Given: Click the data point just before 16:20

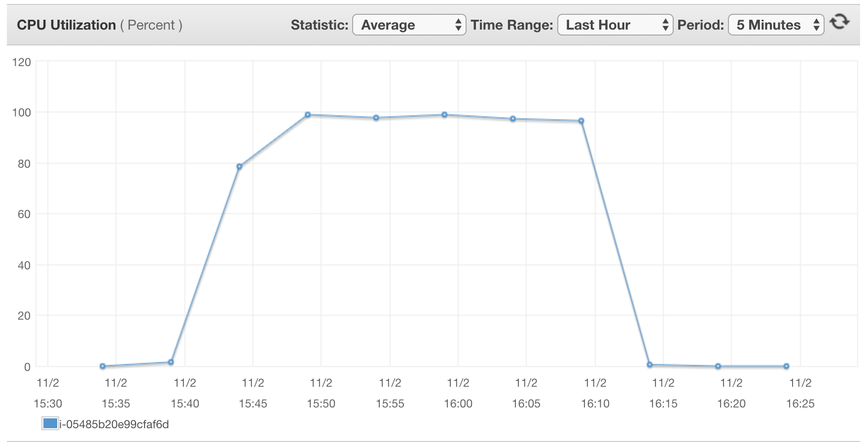Looking at the screenshot, I should click(x=718, y=366).
